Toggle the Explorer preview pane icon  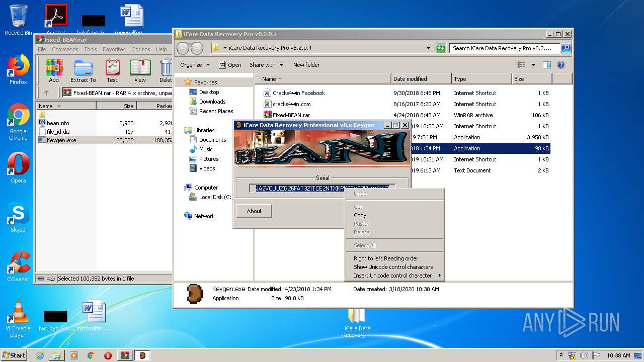pos(547,65)
